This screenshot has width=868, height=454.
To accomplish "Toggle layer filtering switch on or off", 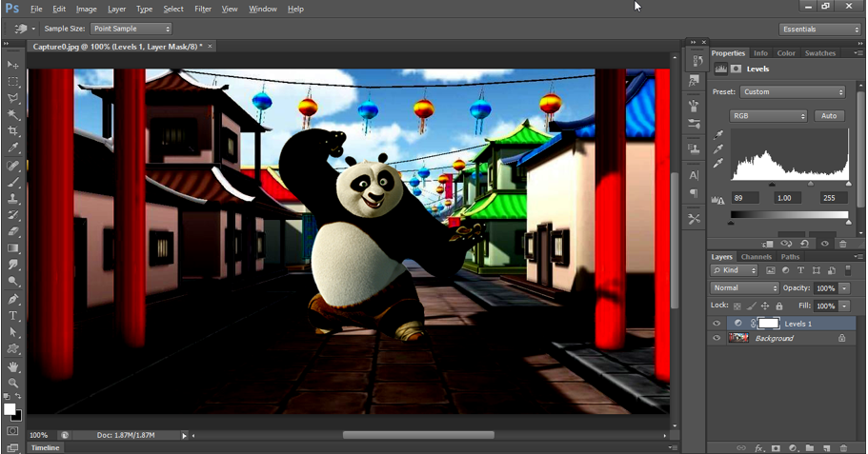I will 848,270.
